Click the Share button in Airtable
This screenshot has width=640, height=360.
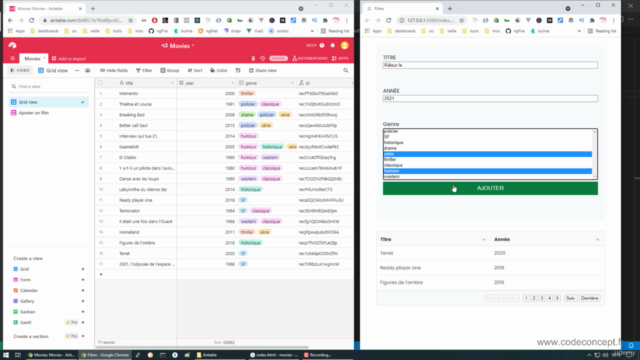point(278,58)
